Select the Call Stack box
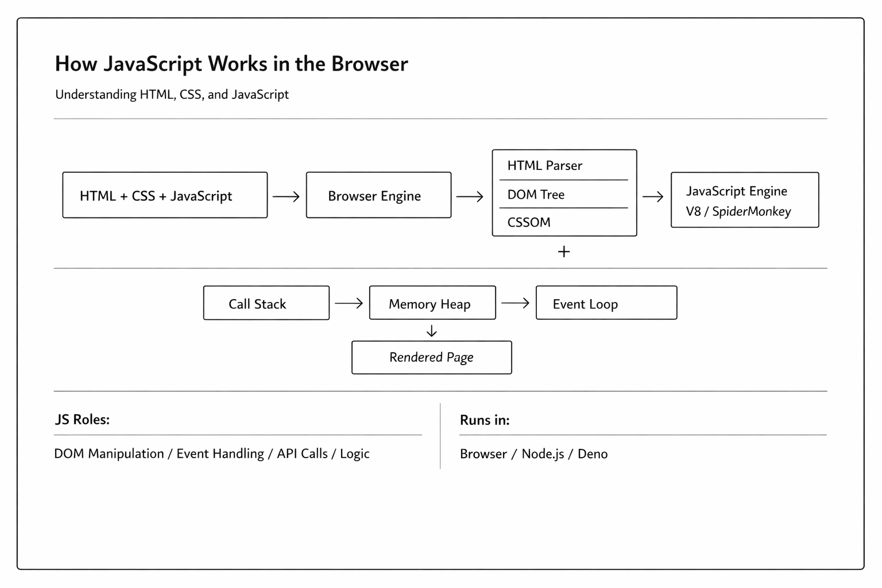 coord(266,303)
